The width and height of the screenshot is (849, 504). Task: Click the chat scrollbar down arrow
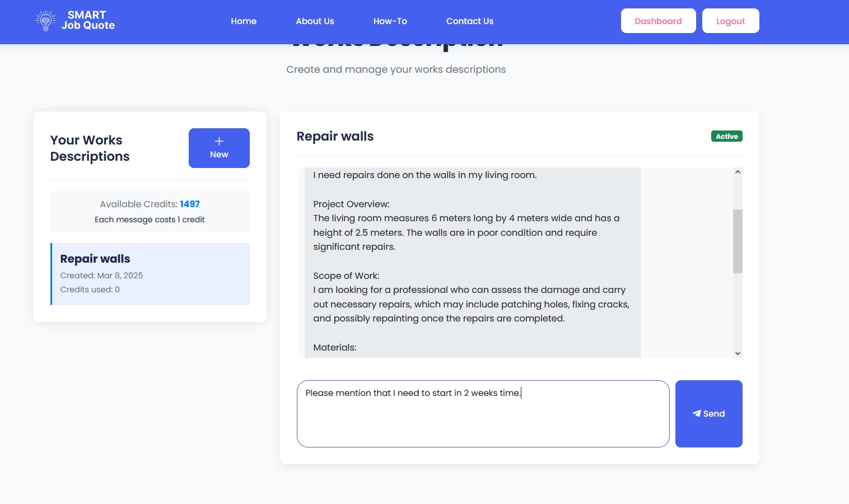[738, 353]
